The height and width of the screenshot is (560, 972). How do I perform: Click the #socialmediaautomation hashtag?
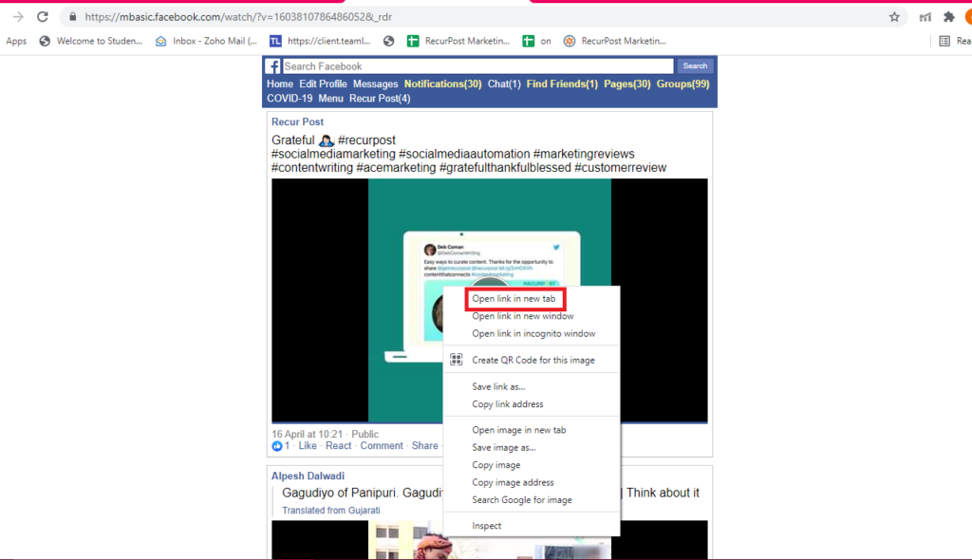coord(464,154)
